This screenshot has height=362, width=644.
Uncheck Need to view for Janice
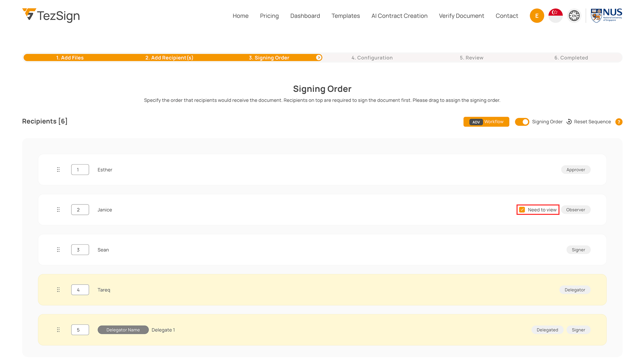(x=522, y=210)
